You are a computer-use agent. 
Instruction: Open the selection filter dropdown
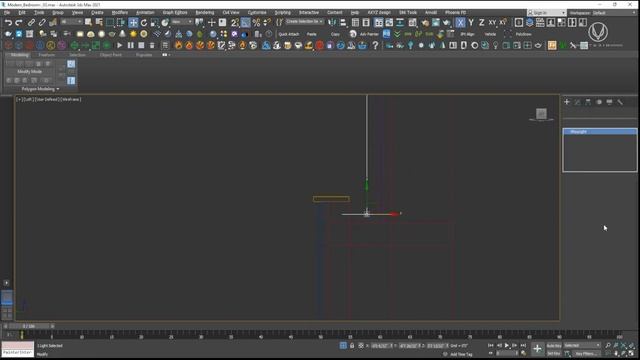coord(71,22)
